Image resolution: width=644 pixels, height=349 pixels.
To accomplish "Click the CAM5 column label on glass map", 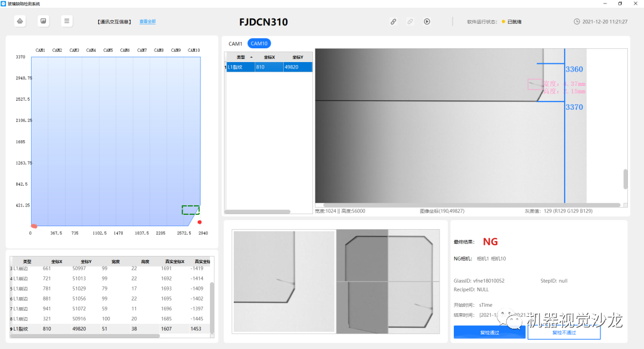I will [108, 50].
